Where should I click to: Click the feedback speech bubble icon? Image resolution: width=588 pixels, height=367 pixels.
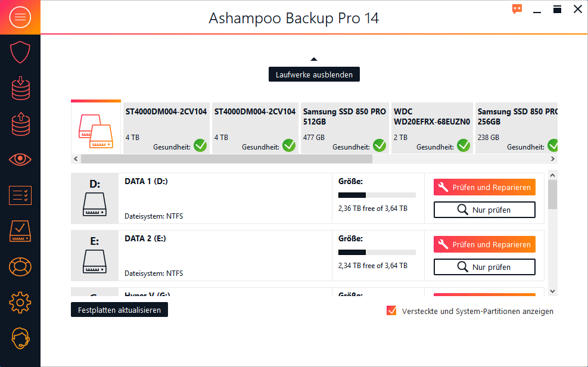[x=517, y=9]
